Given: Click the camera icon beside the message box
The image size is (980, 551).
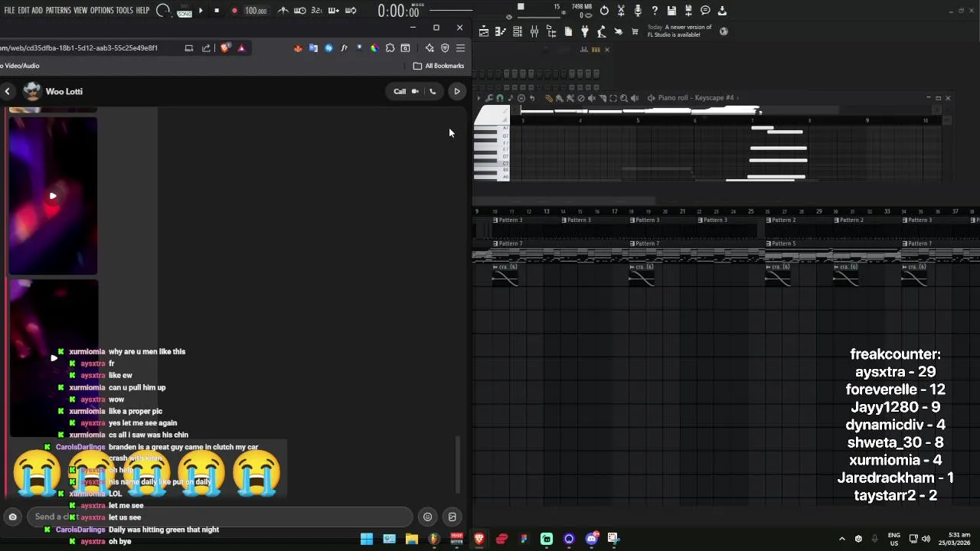Looking at the screenshot, I should click(x=12, y=517).
